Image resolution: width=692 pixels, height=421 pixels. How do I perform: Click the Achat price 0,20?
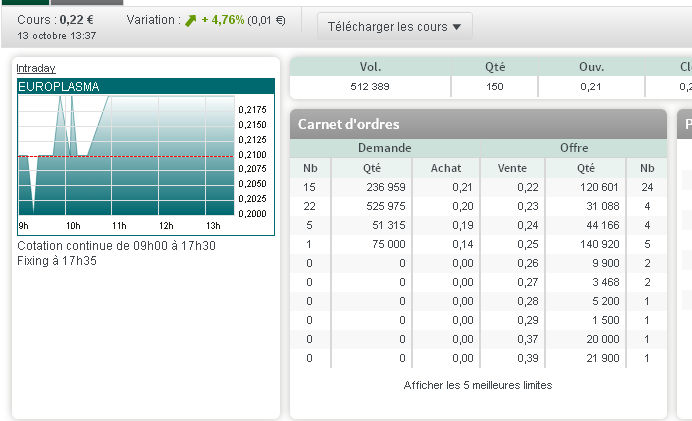tap(463, 206)
